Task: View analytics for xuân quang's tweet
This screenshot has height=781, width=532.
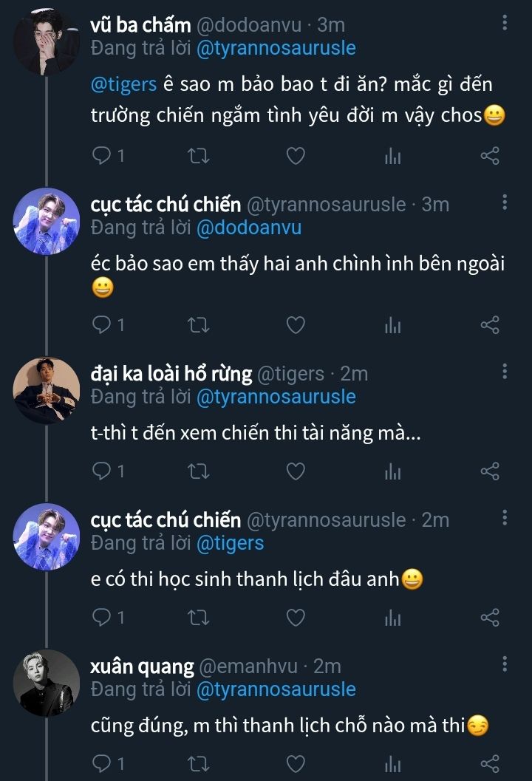Action: 392,763
